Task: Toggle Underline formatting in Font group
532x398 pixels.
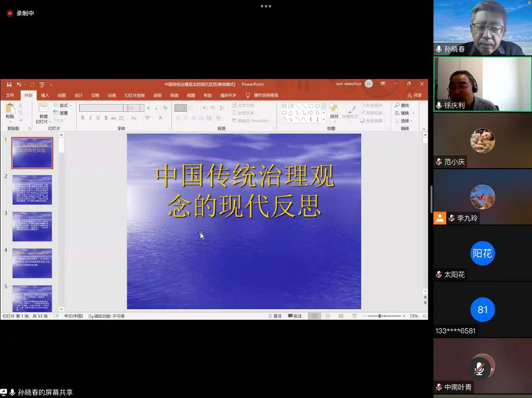Action: point(98,118)
